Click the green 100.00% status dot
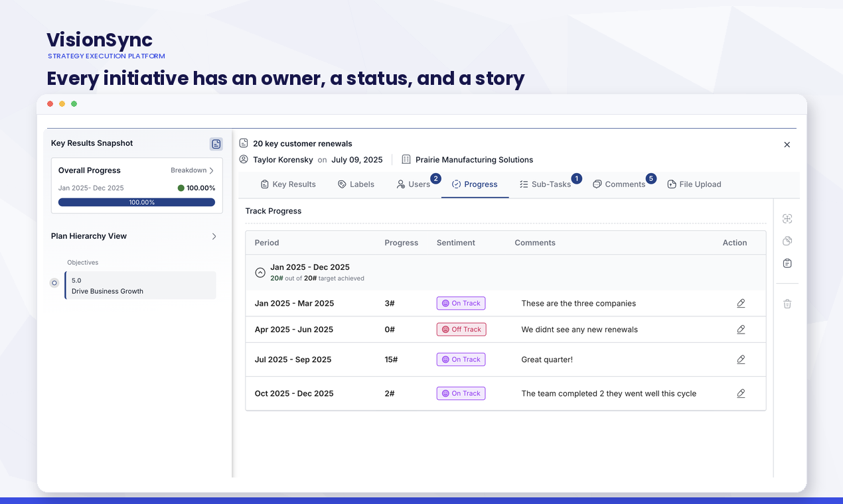Screen dimensions: 843x504 [181, 188]
